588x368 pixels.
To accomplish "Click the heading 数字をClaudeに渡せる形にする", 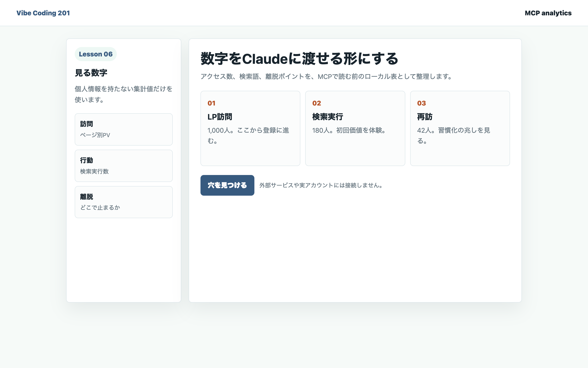I will pos(299,59).
